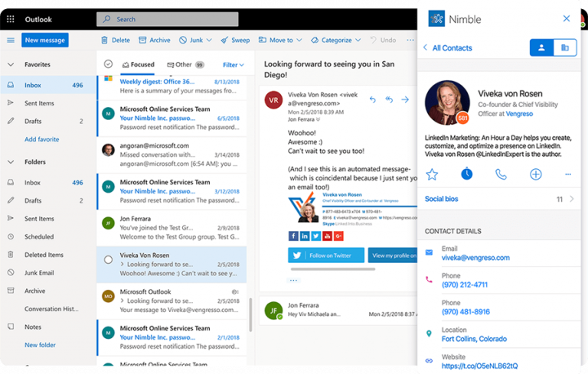This screenshot has height=374, width=588.
Task: Open the toolbar more options ellipsis
Action: 410,40
